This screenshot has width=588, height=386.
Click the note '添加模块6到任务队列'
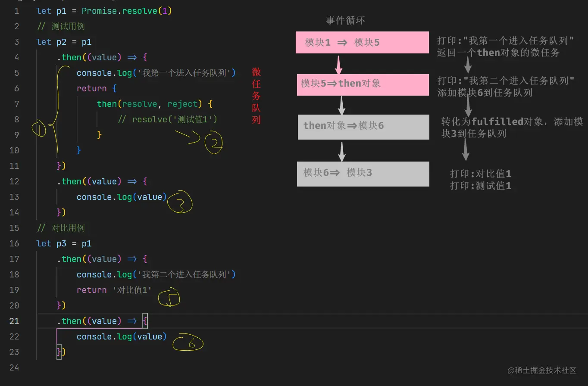pyautogui.click(x=485, y=93)
